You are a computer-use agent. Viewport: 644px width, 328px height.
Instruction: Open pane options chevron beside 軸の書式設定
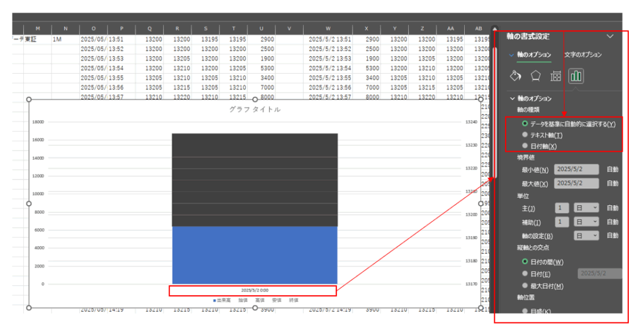[609, 37]
